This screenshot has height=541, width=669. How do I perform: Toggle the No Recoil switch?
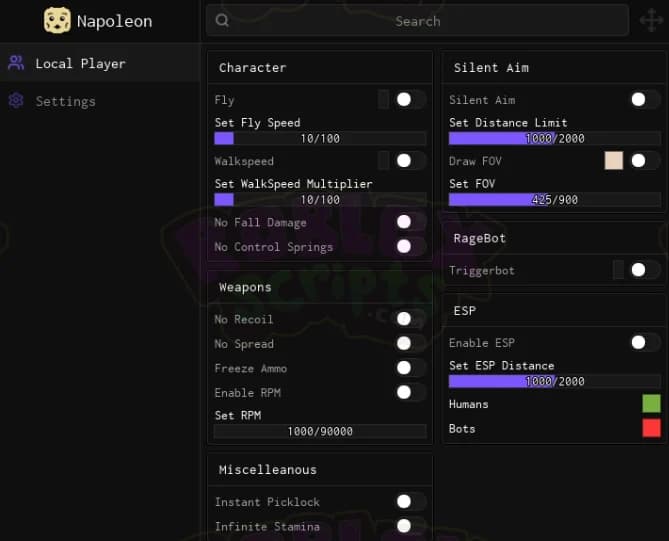[410, 319]
